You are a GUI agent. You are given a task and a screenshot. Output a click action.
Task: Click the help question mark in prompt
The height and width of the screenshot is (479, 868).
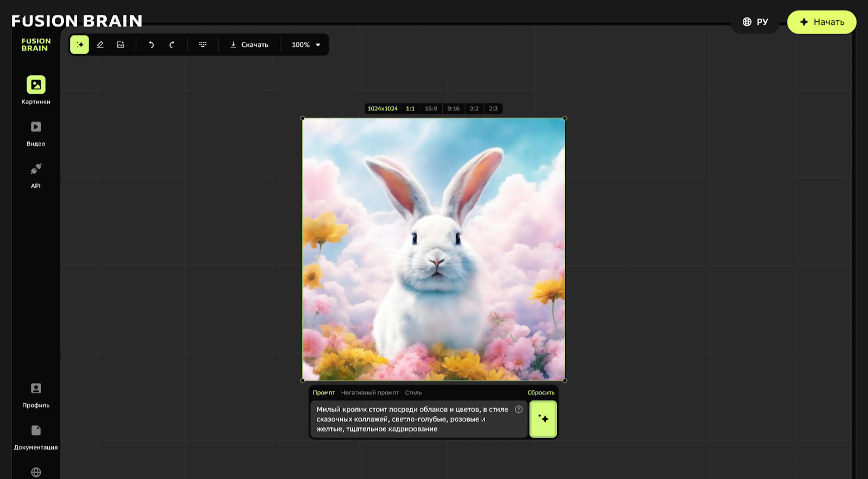(x=519, y=410)
